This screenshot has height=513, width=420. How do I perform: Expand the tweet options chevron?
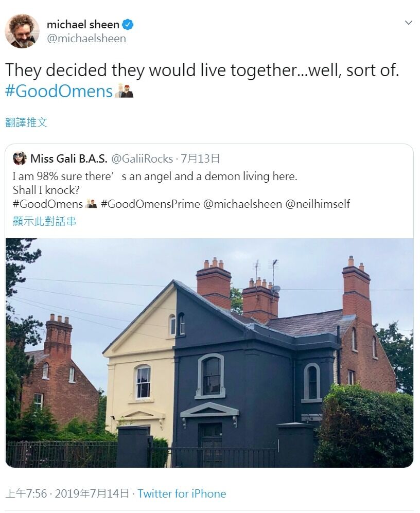[408, 23]
